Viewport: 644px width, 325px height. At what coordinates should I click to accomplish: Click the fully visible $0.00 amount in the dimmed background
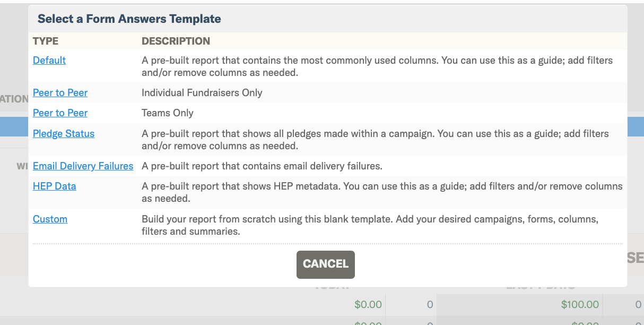coord(368,305)
